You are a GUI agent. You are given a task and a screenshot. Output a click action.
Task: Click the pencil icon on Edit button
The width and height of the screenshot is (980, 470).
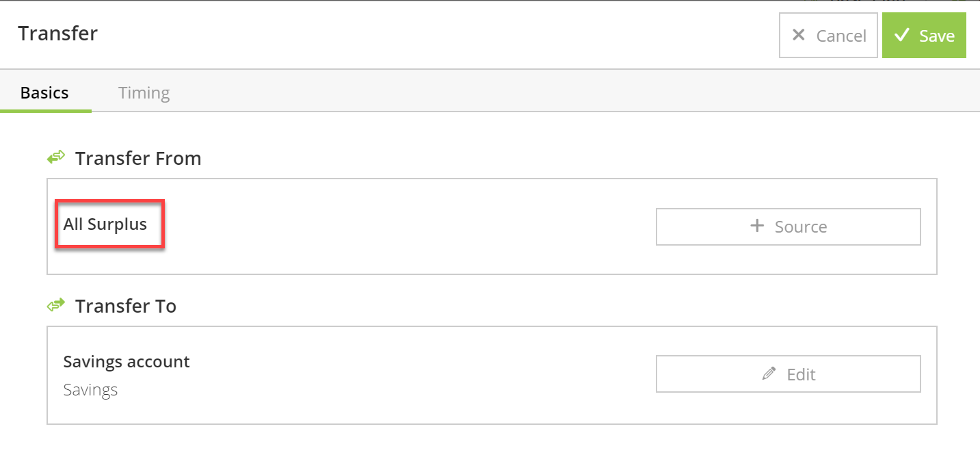(769, 374)
